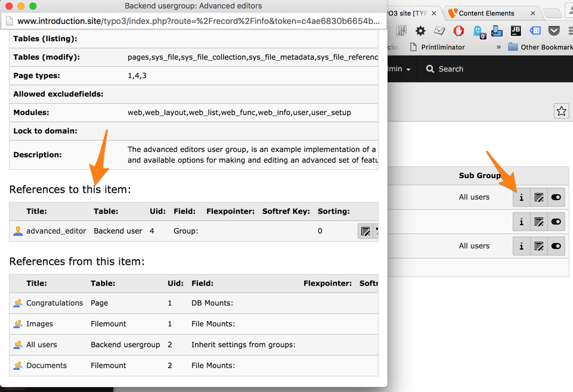Show hidden bookmarks via the double chevron
Image resolution: width=573 pixels, height=392 pixels.
(x=498, y=47)
